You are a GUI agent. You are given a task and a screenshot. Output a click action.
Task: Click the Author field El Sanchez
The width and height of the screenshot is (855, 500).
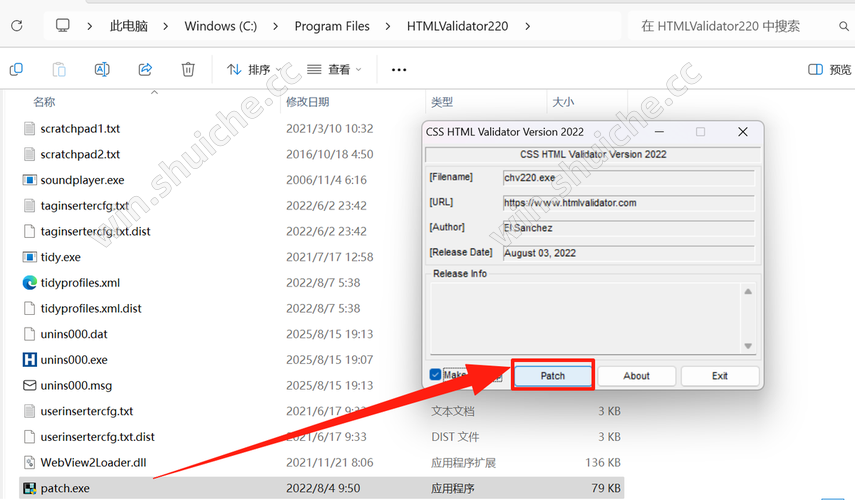(628, 228)
